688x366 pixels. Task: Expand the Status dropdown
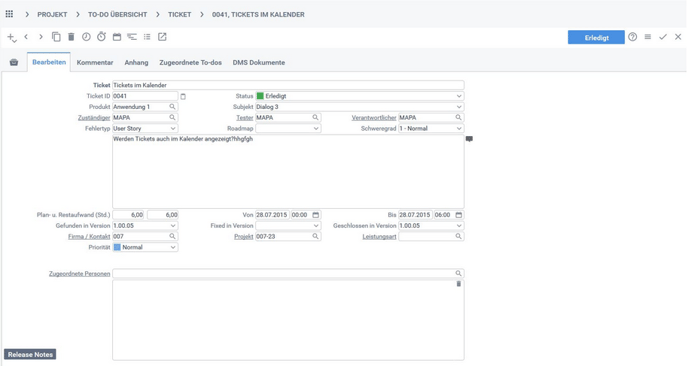tap(459, 96)
